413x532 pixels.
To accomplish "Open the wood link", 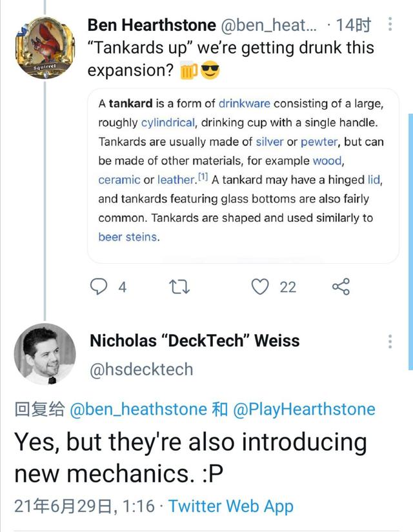I will tap(328, 161).
